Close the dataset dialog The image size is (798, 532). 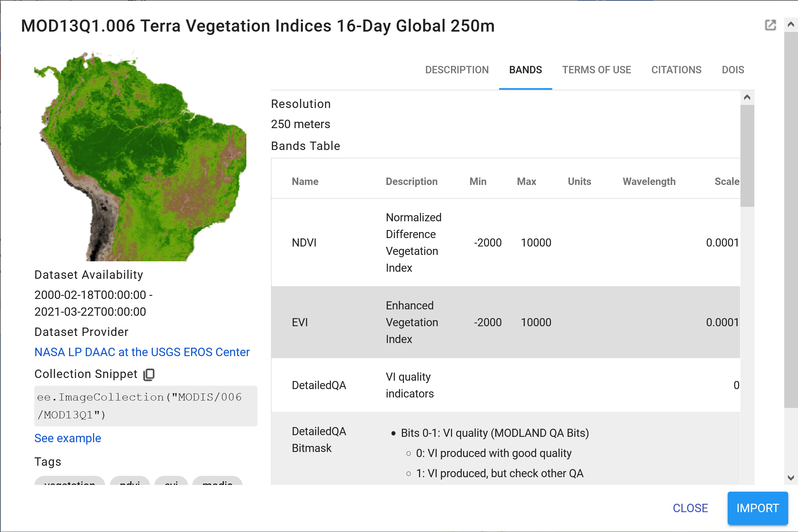pos(690,508)
